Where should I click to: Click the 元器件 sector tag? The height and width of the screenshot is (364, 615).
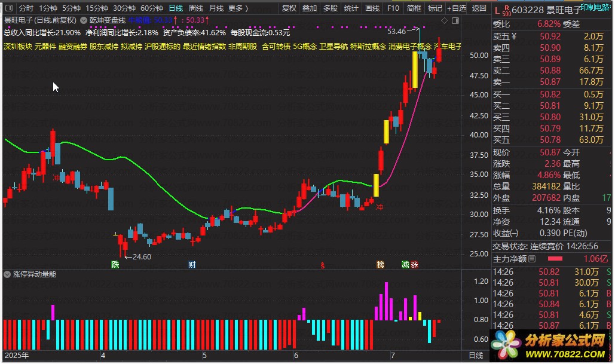[x=45, y=46]
